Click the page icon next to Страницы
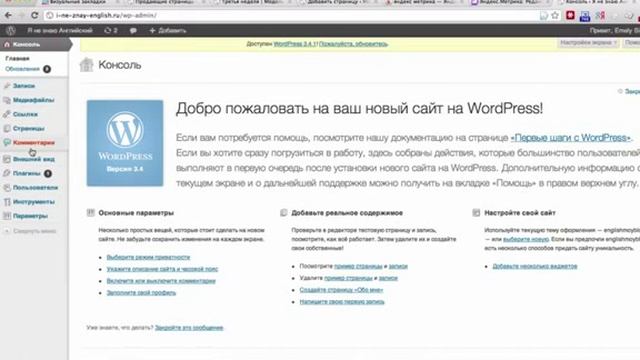Screen dimensions: 640x360 click(x=7, y=129)
